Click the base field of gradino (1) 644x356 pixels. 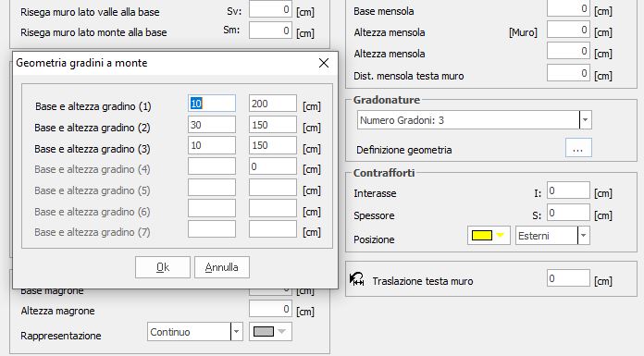pyautogui.click(x=212, y=104)
